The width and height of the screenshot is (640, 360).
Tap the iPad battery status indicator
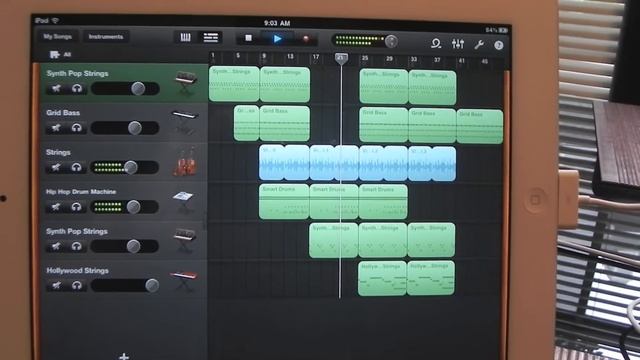[x=502, y=30]
